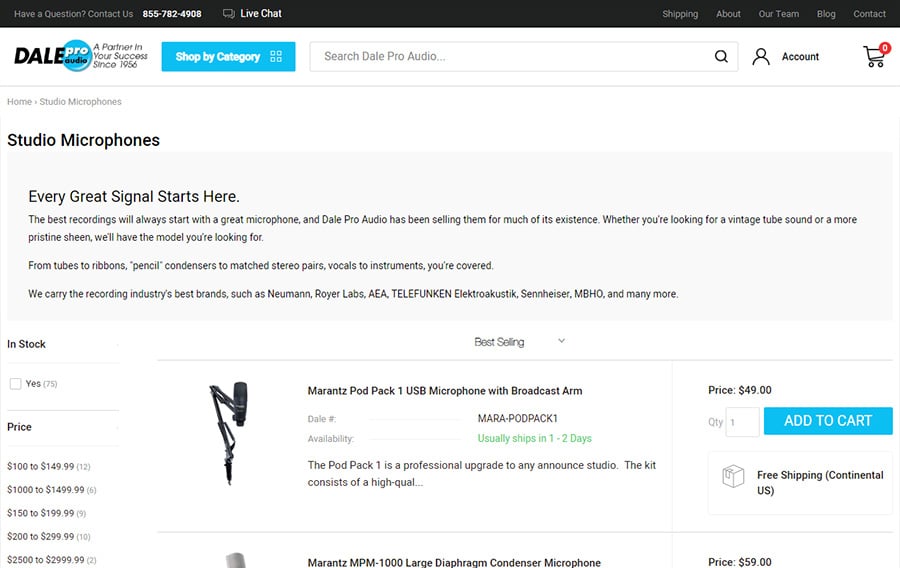Open the Contact page
The width and height of the screenshot is (900, 568).
point(869,14)
